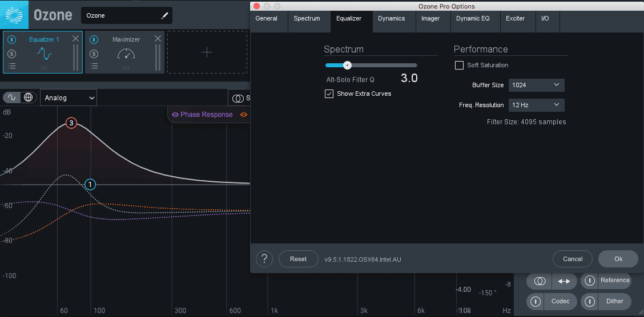Bypass the Equalizer 1 module power icon
The width and height of the screenshot is (644, 317).
click(12, 40)
